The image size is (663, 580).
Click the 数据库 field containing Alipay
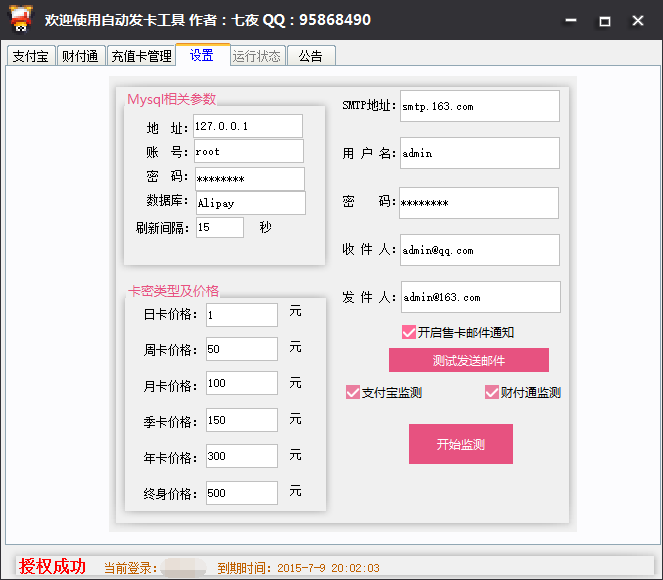coord(251,203)
